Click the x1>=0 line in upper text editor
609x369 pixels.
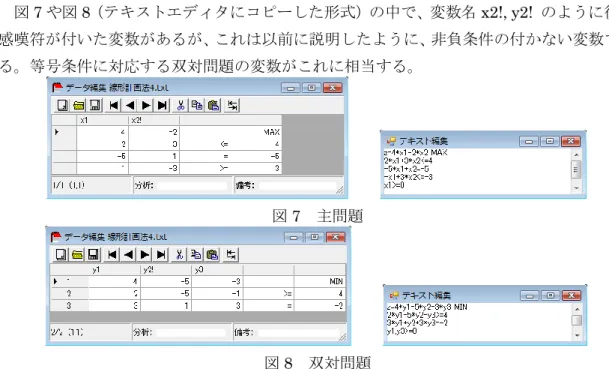click(x=394, y=185)
